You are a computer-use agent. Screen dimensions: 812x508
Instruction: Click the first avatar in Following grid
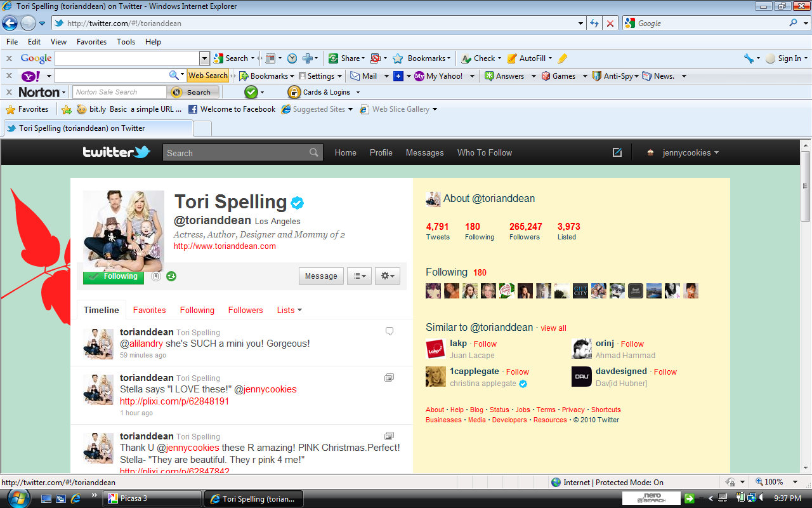[433, 291]
